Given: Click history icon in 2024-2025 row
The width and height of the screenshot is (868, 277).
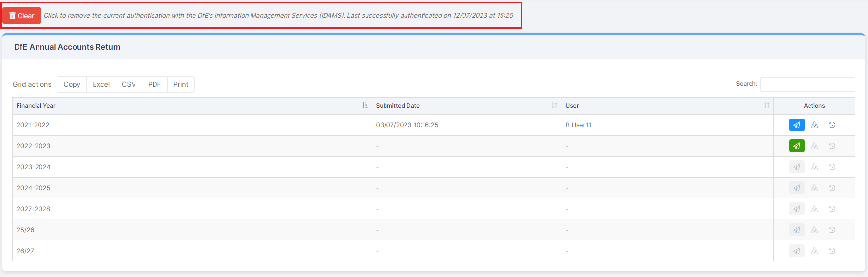Looking at the screenshot, I should pyautogui.click(x=832, y=188).
